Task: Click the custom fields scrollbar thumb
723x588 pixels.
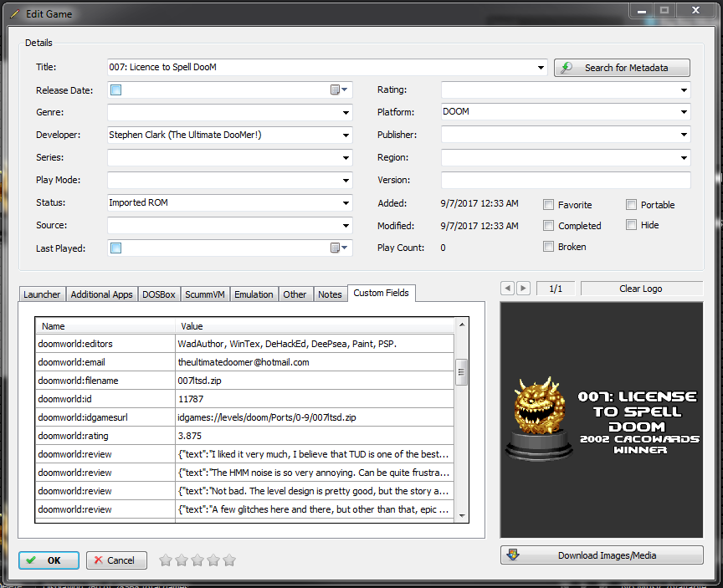Action: [461, 372]
